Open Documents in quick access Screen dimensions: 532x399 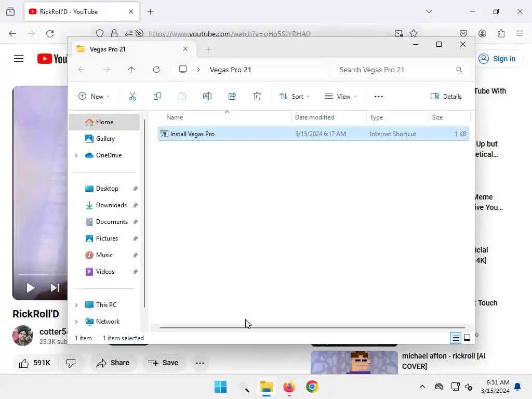point(104,222)
